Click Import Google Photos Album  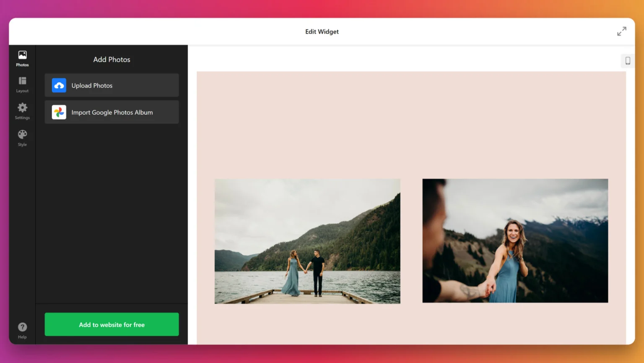pyautogui.click(x=112, y=112)
